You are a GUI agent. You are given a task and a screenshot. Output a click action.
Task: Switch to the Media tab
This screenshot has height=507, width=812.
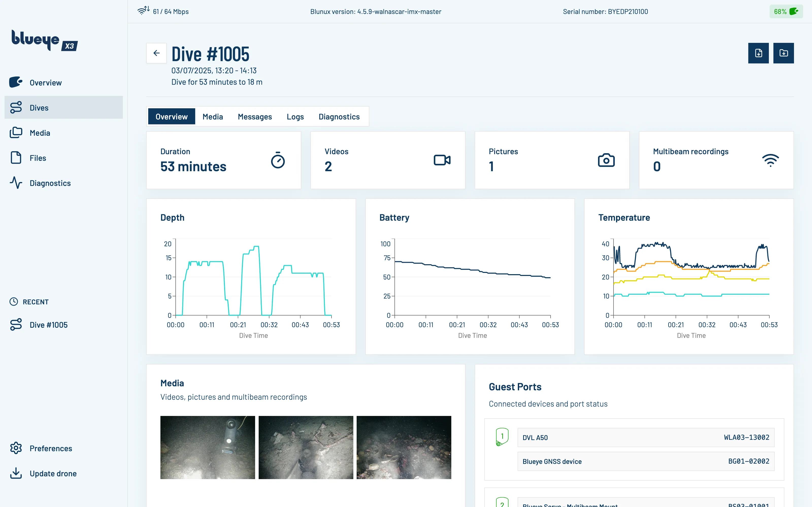[x=213, y=116]
